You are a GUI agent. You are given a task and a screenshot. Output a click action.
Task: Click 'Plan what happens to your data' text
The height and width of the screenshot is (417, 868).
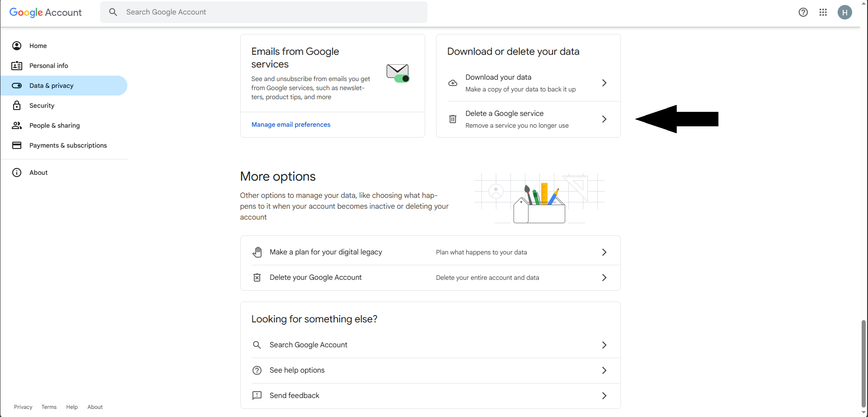pos(481,252)
